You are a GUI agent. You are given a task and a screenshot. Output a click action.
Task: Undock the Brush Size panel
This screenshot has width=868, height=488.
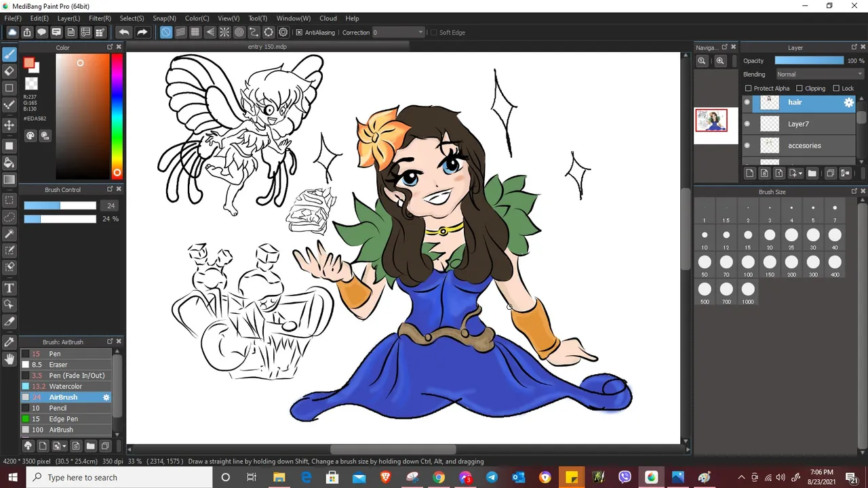(x=854, y=192)
